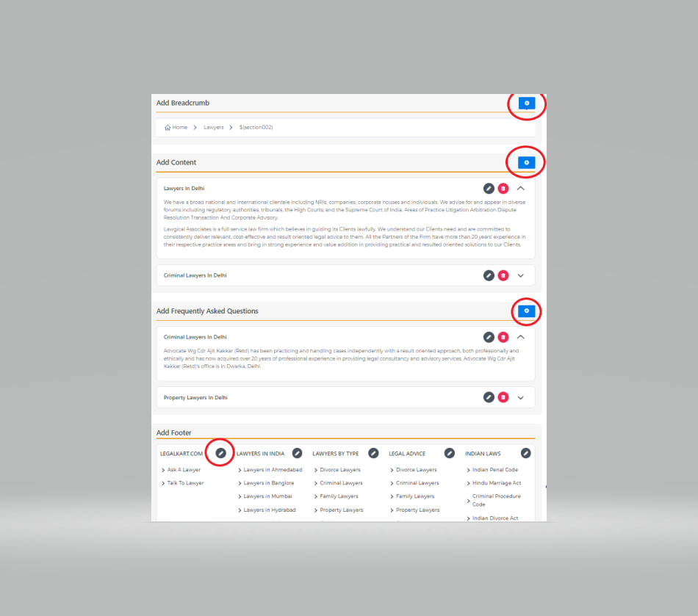Collapse the 'Lawyers In Delhi' content panel
This screenshot has height=616, width=698.
[x=521, y=189]
